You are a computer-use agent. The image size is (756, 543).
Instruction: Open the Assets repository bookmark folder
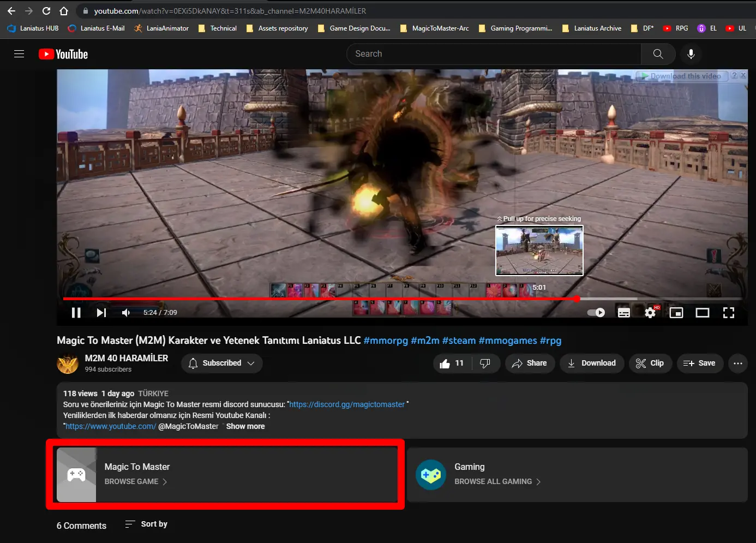pos(277,28)
